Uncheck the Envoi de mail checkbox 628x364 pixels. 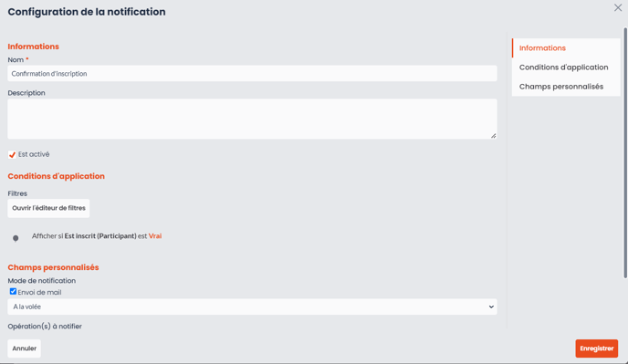(x=13, y=292)
